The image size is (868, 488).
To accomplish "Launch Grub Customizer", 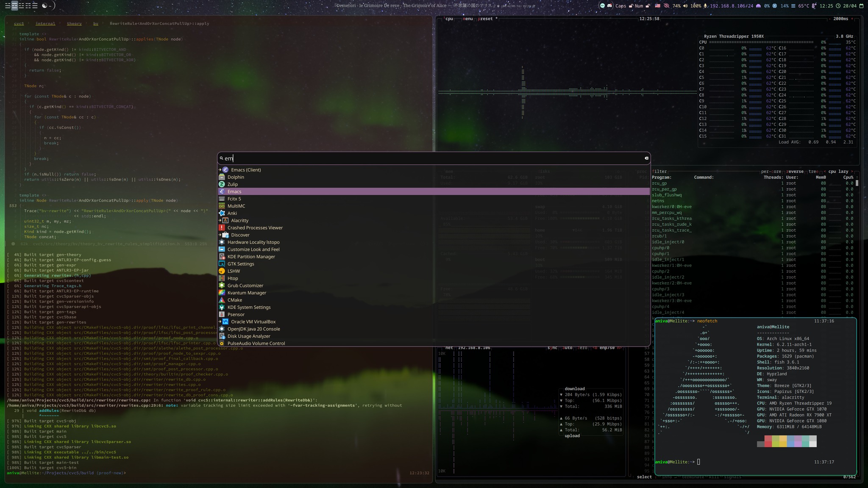I will click(434, 285).
